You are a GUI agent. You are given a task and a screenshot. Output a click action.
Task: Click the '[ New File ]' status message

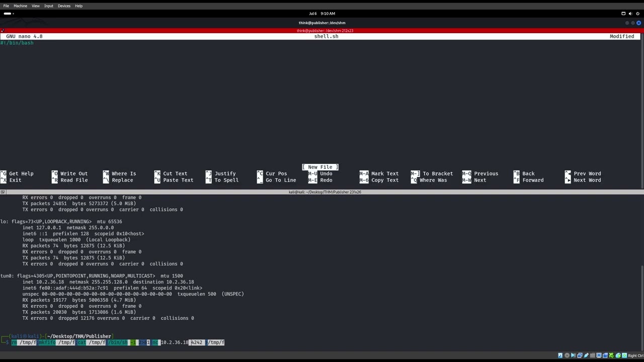click(x=320, y=167)
